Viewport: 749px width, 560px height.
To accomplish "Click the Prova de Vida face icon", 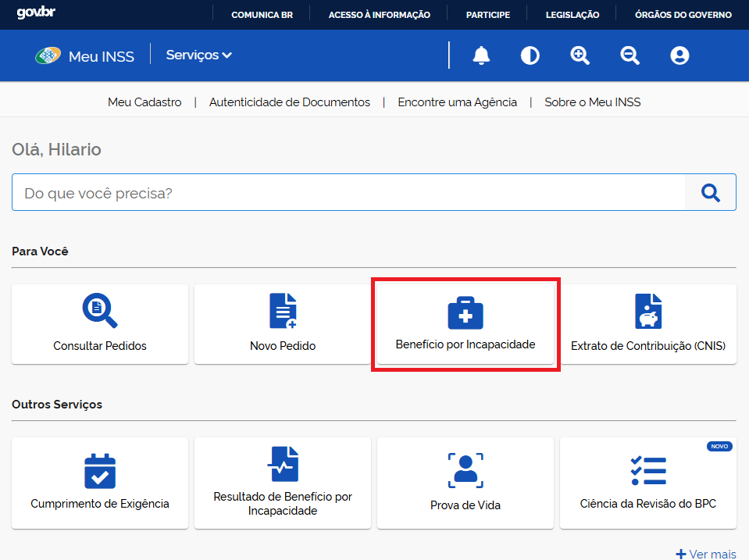I will point(465,471).
